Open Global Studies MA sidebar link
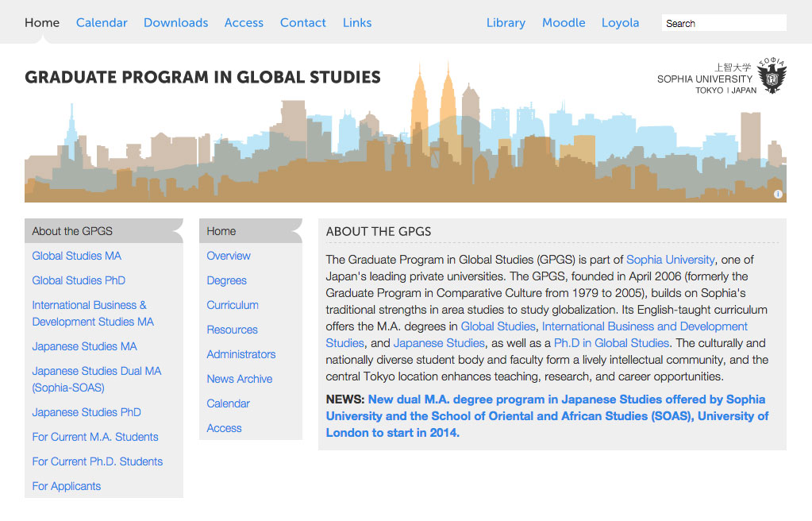Viewport: 812px width, 521px height. (x=77, y=256)
